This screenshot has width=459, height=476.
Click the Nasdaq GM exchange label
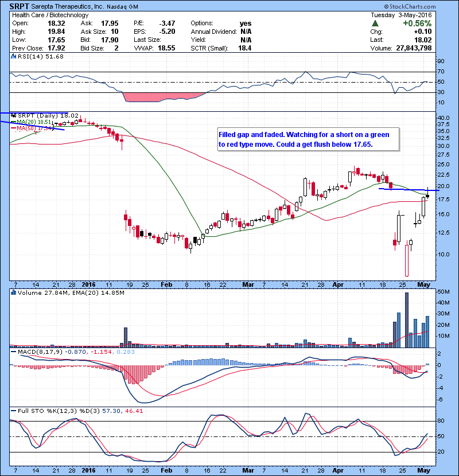point(122,6)
